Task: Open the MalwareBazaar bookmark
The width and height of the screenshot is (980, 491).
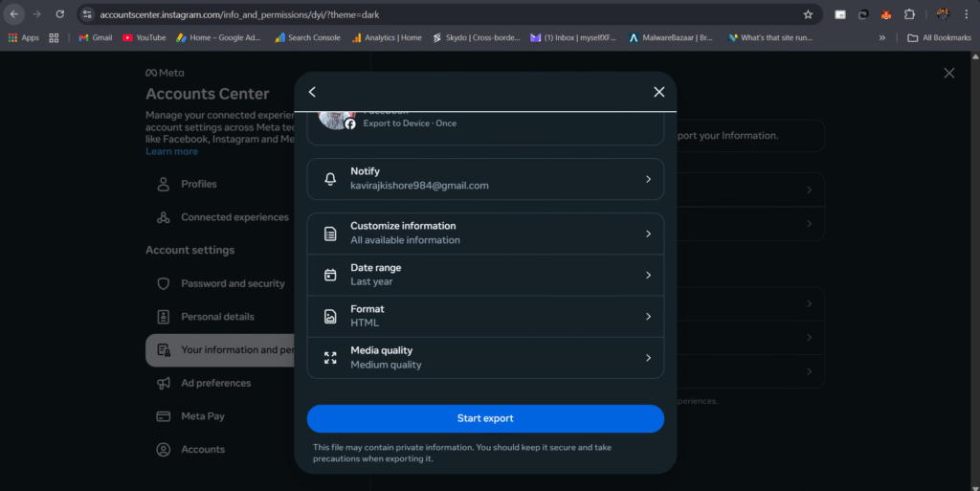Action: [x=671, y=37]
